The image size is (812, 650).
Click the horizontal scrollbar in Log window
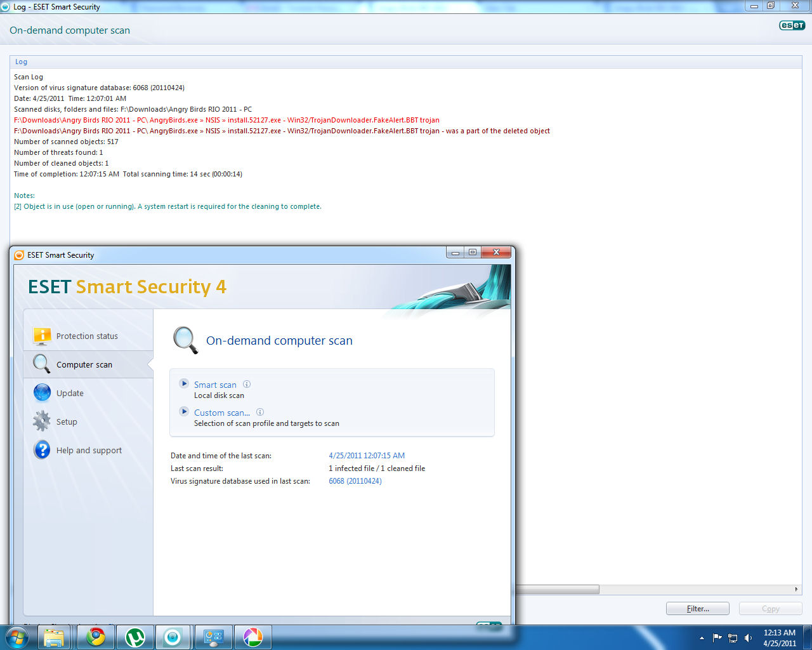(557, 590)
